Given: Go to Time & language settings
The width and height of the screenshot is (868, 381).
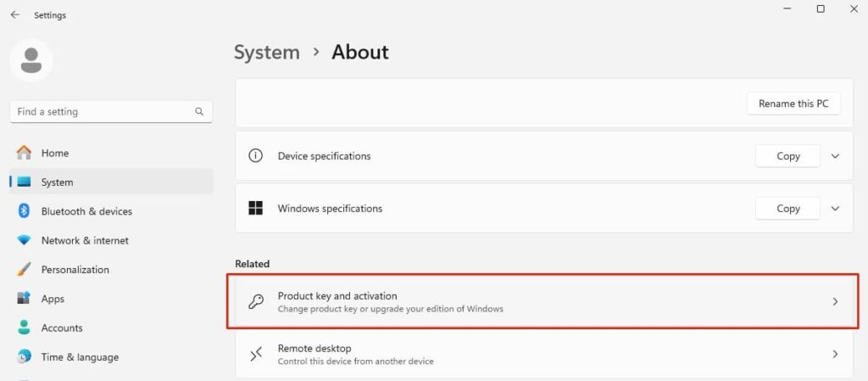Looking at the screenshot, I should 80,357.
